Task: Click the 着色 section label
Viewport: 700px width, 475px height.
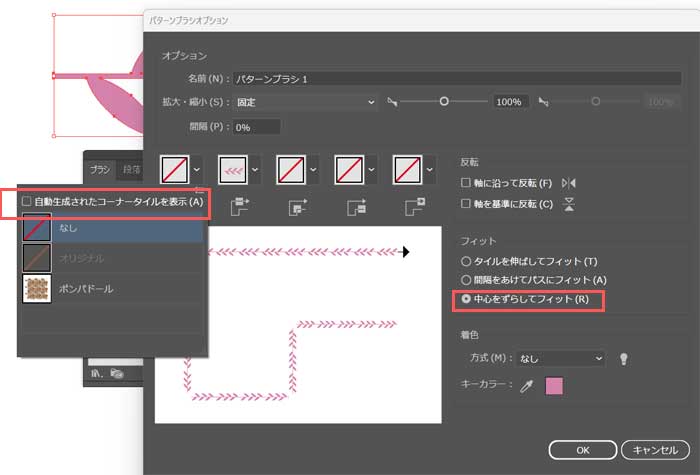Action: [x=469, y=335]
